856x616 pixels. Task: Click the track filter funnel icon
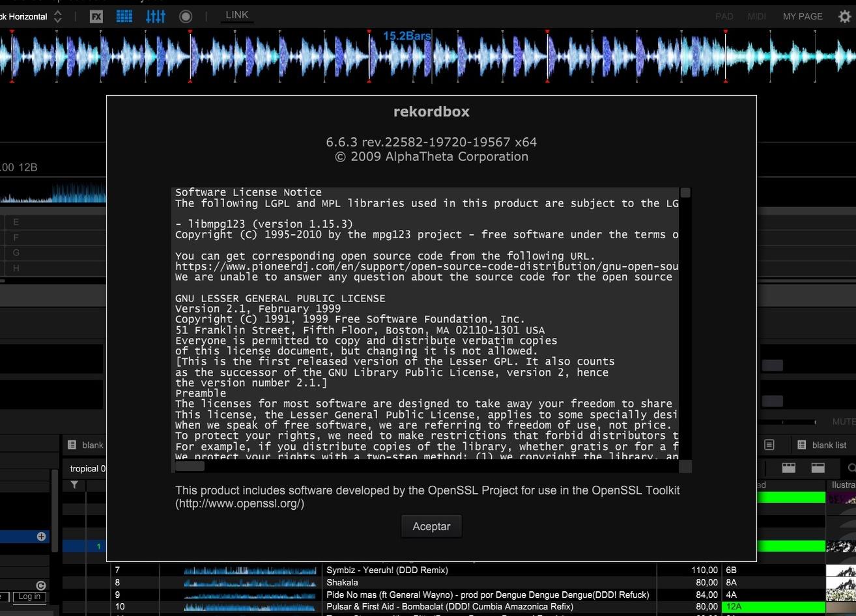(74, 484)
